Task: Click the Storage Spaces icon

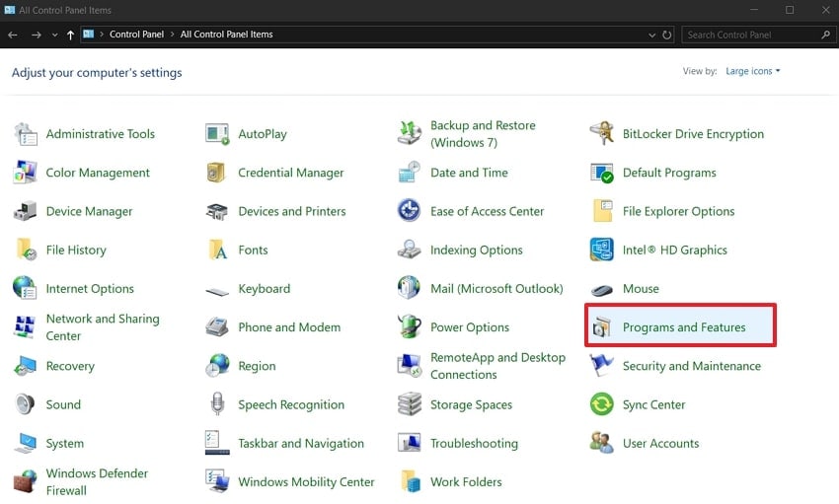Action: 410,404
